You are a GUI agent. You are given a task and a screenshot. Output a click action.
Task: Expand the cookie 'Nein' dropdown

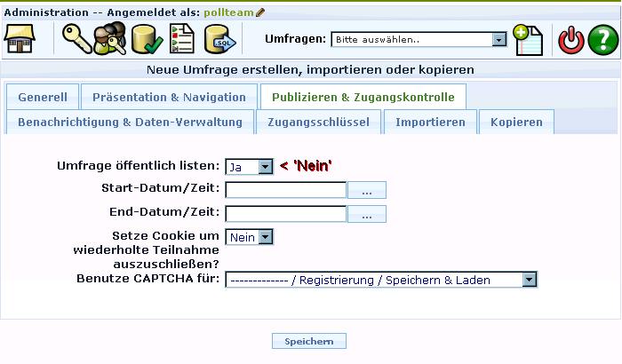click(249, 237)
